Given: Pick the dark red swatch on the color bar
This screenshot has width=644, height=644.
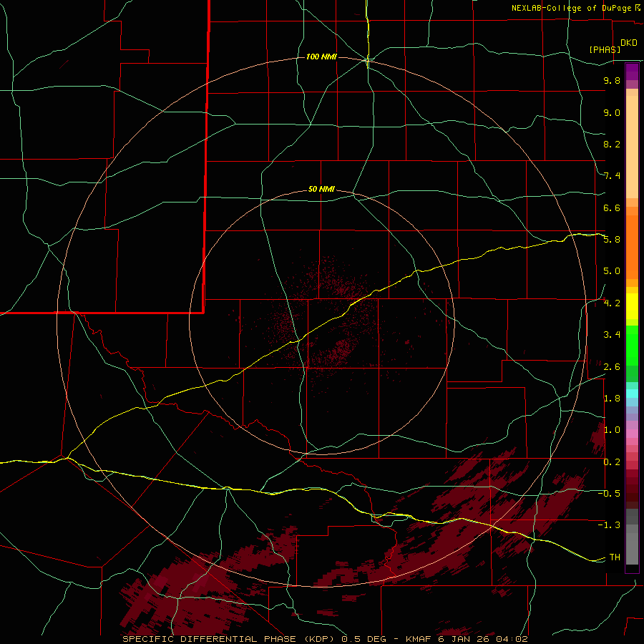Looking at the screenshot, I should 632,489.
